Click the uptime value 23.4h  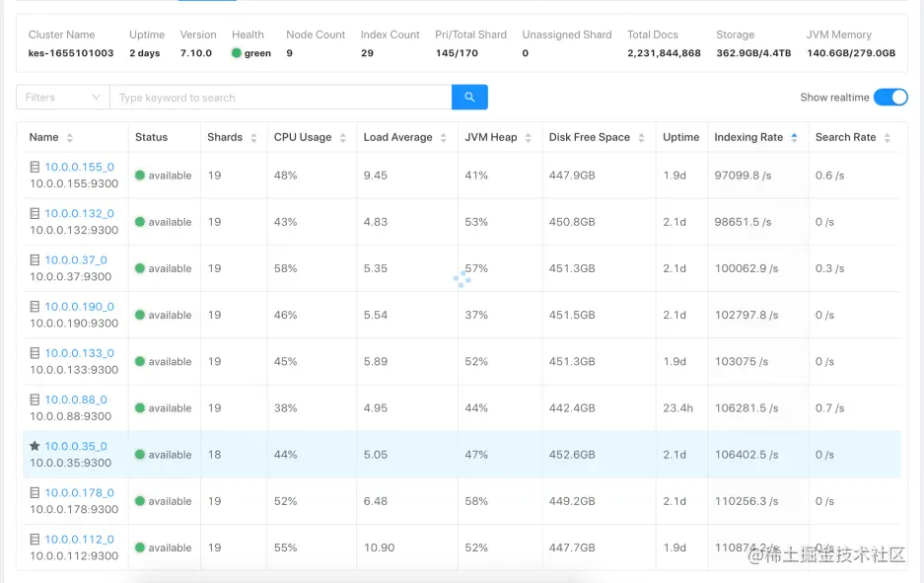[x=677, y=408]
